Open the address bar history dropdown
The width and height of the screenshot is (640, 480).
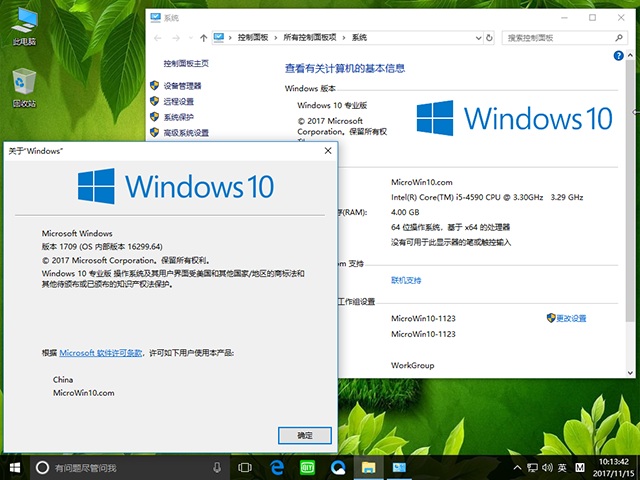[478, 38]
